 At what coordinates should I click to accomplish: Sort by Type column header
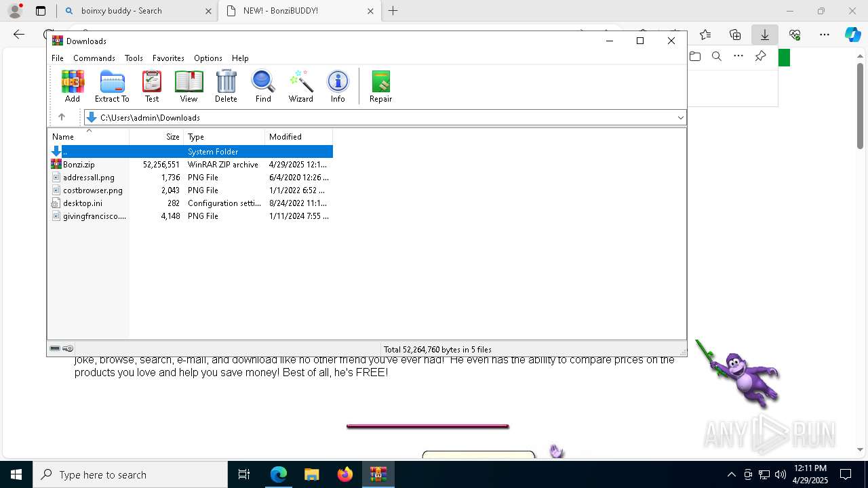tap(224, 136)
